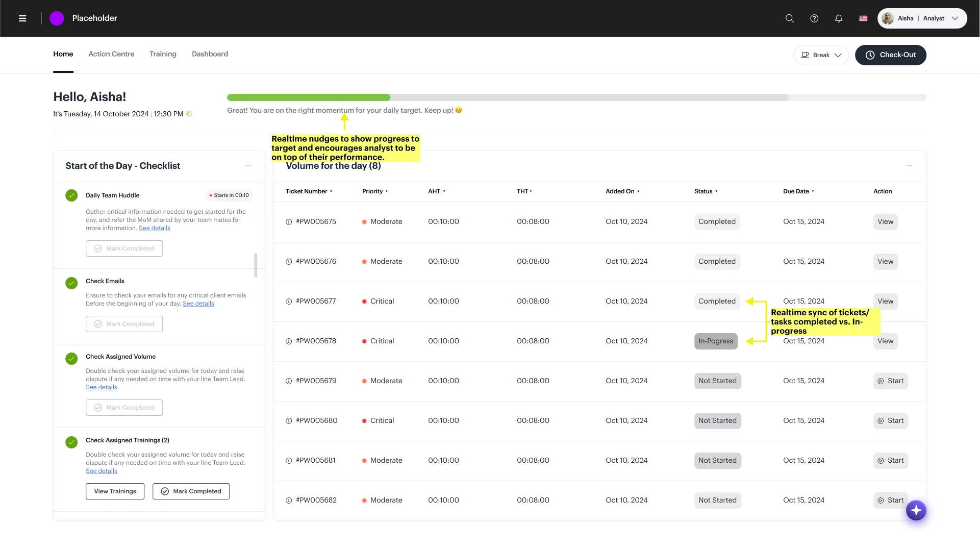This screenshot has height=551, width=980.
Task: Switch to the Dashboard tab
Action: click(210, 54)
